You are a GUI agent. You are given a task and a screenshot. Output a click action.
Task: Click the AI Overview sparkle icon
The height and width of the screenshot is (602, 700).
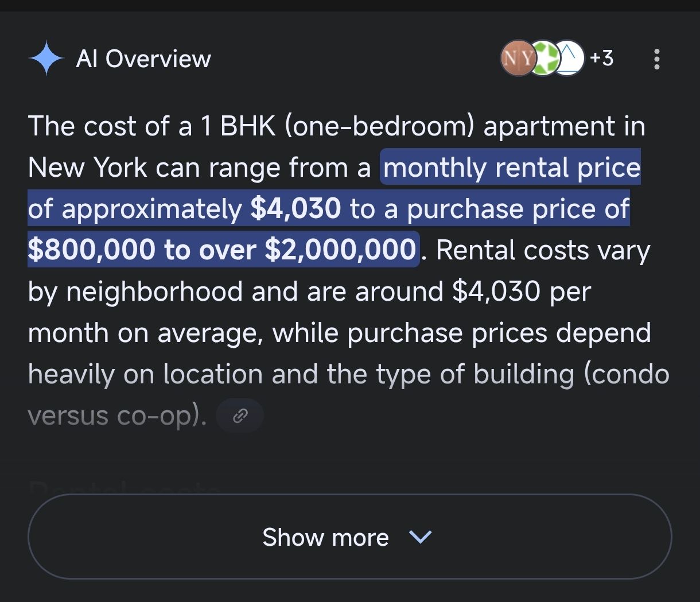(46, 59)
